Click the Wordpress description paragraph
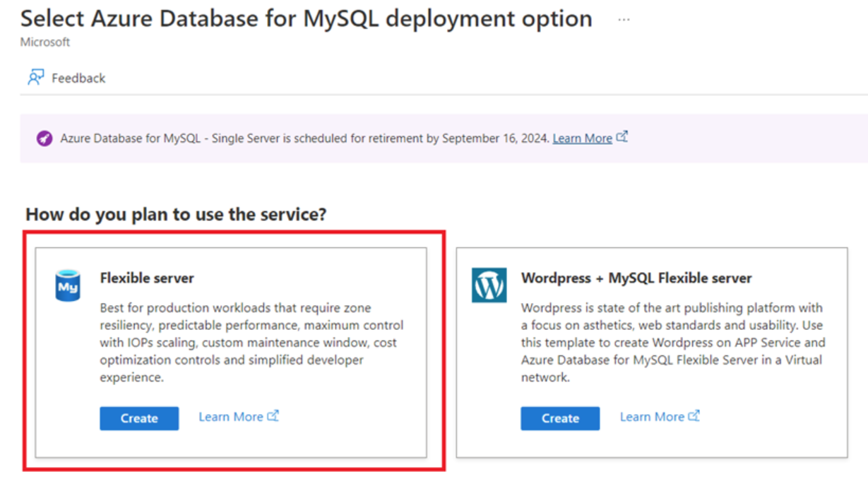Screen dimensions: 868x484 click(673, 343)
